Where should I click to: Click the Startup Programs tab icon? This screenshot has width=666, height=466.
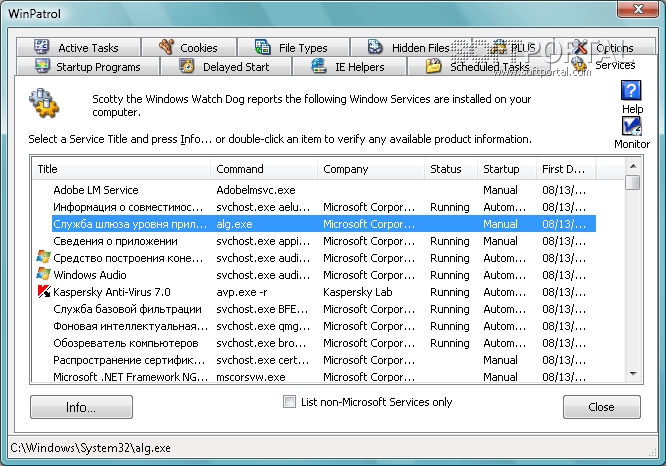[42, 66]
